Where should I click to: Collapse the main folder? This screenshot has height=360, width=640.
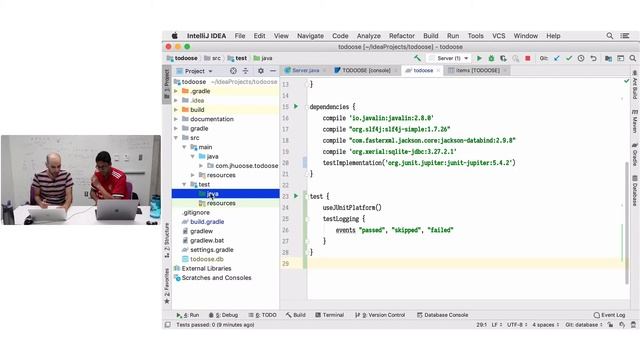pos(184,147)
